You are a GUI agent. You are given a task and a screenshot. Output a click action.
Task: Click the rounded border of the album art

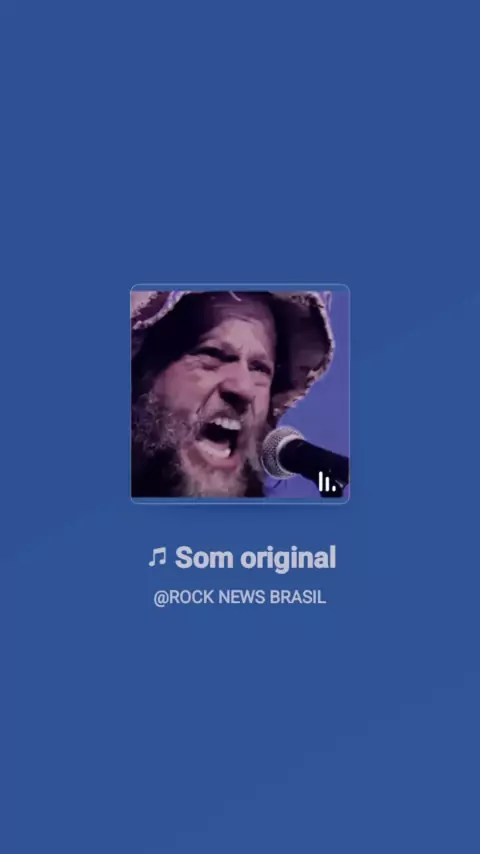240,285
